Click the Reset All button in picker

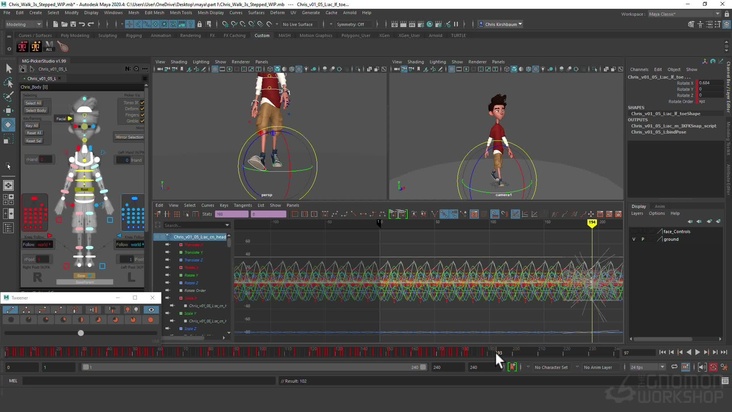coord(34,133)
